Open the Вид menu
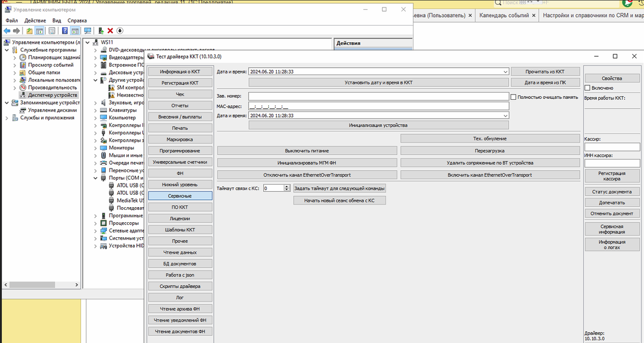 click(56, 20)
